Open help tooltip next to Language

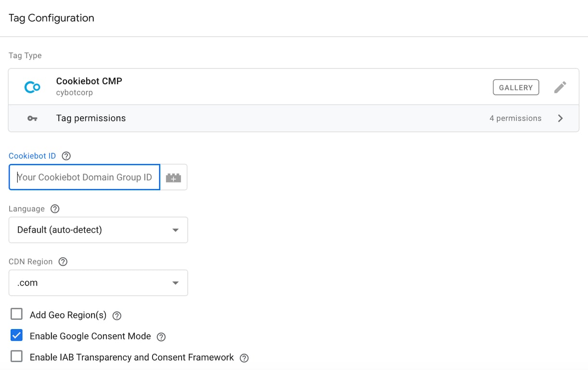click(55, 209)
